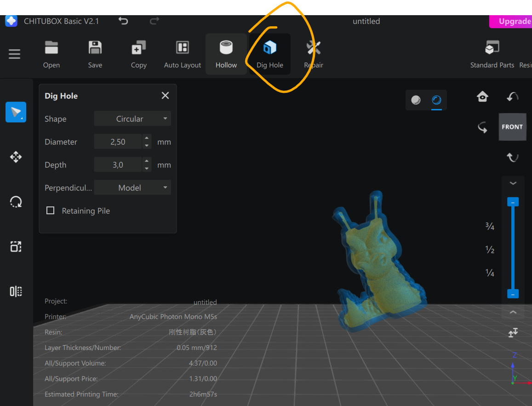Choose the Scale tool in sidebar

[16, 246]
